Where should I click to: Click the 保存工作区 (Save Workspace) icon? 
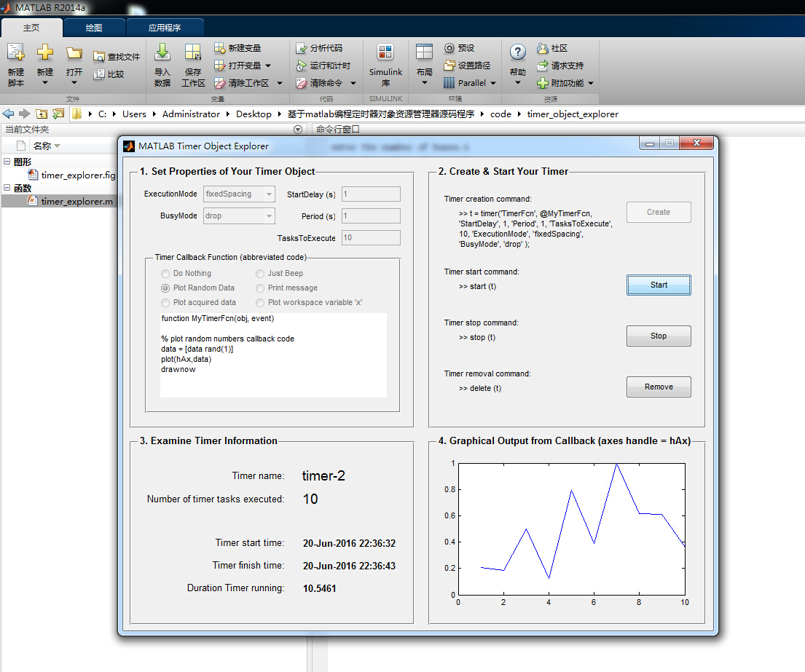point(193,52)
